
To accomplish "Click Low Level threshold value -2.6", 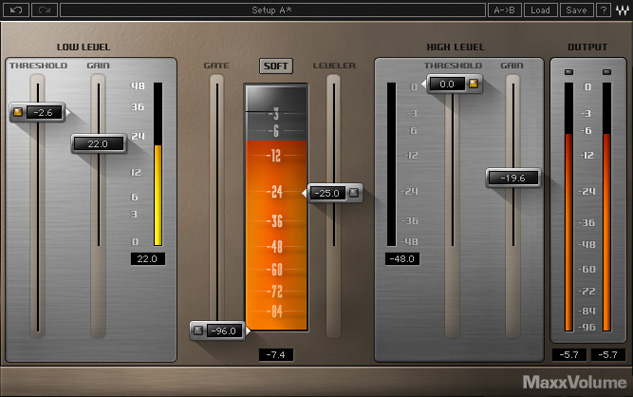I will 44,112.
